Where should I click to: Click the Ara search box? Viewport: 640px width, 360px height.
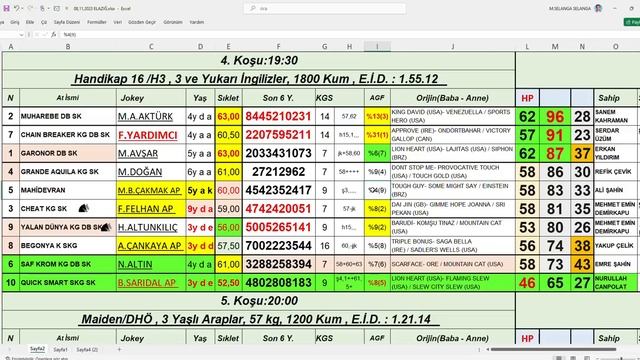(x=325, y=8)
